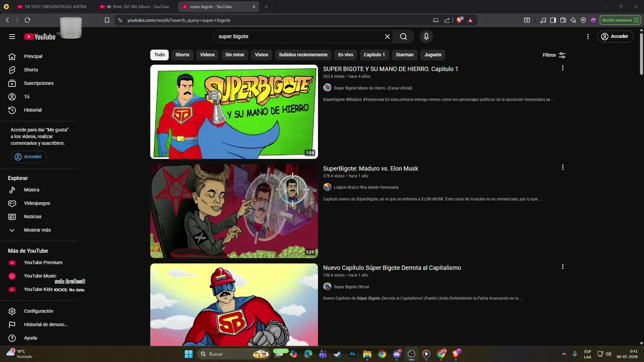Open options for Maduro vs. Elon Musk video
The image size is (644, 362).
pyautogui.click(x=562, y=167)
